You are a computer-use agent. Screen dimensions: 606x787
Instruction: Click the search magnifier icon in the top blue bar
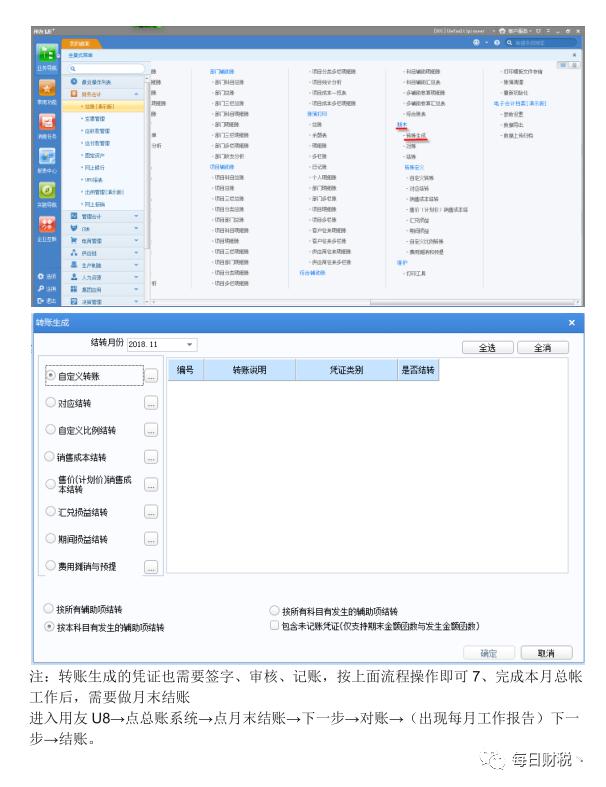point(509,43)
